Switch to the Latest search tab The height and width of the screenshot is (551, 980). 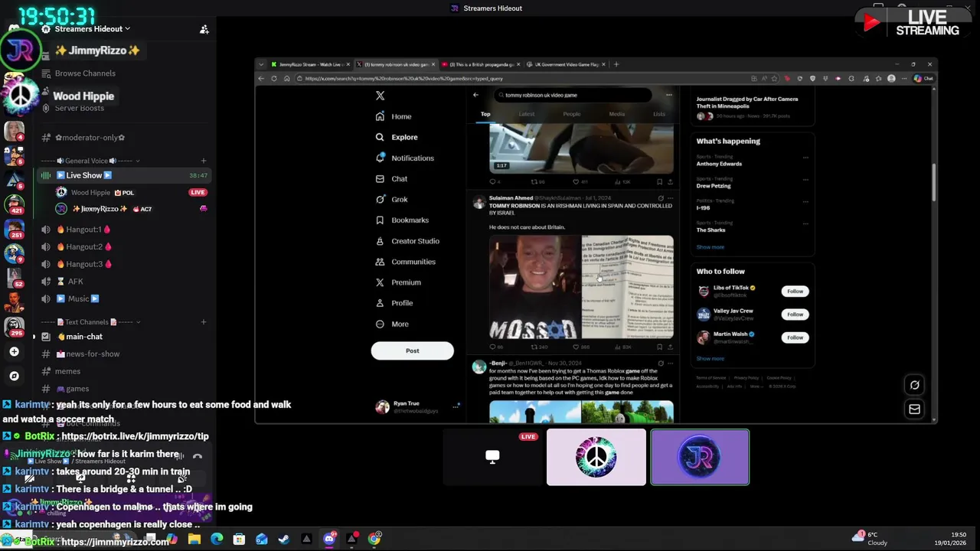pyautogui.click(x=527, y=114)
